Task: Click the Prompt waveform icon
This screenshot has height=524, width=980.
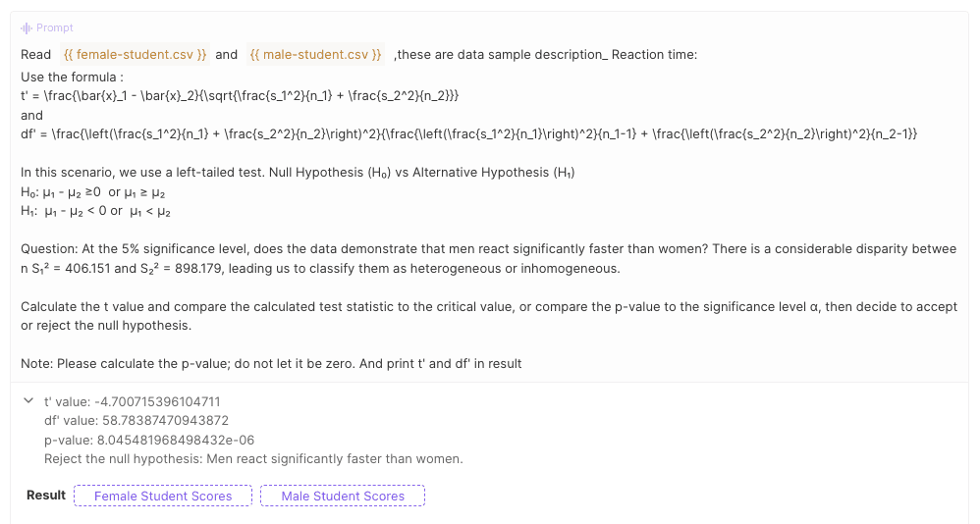Action: tap(27, 28)
